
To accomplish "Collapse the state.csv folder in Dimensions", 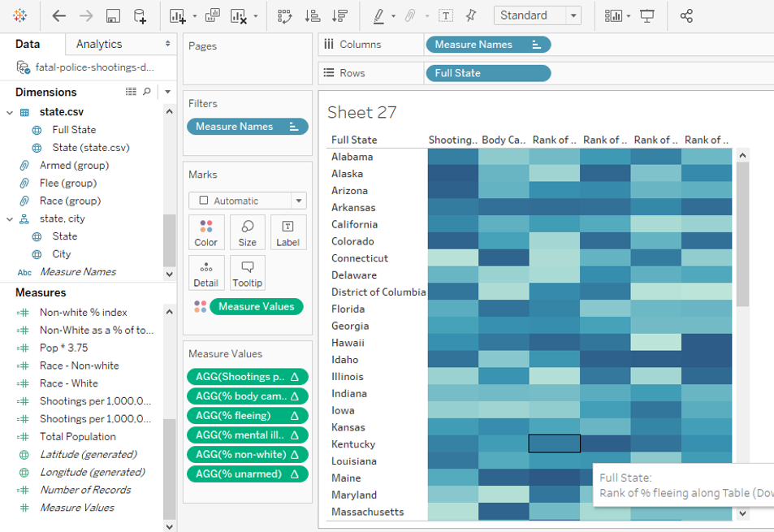I will click(x=10, y=112).
